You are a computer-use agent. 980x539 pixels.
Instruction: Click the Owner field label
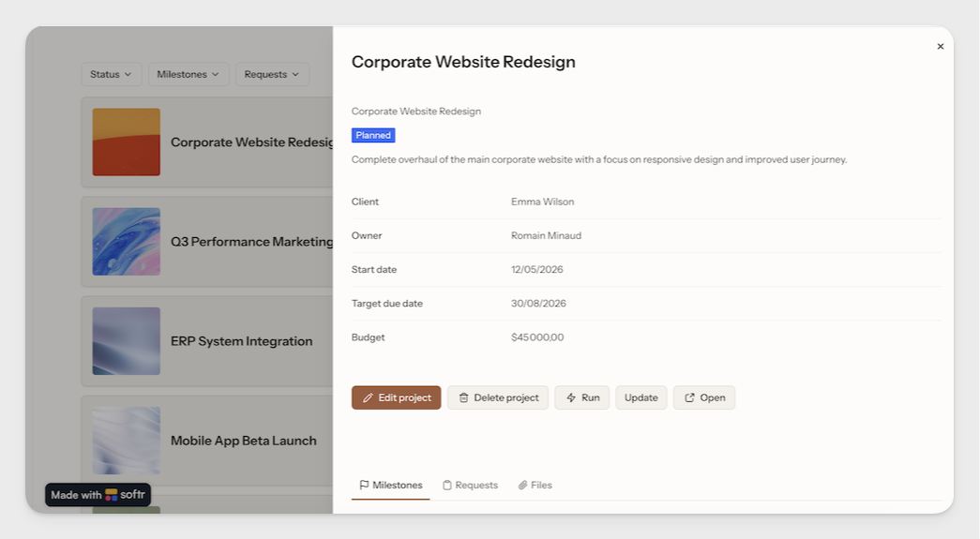coord(367,235)
